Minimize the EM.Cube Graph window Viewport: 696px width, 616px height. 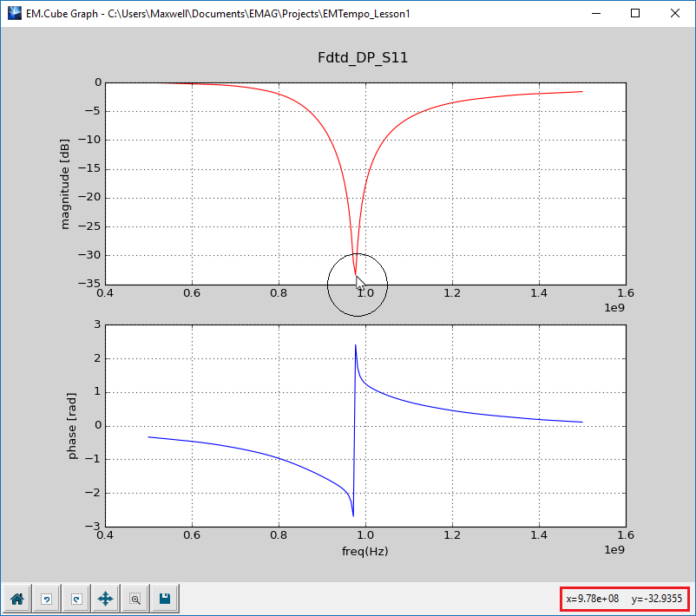pyautogui.click(x=596, y=13)
